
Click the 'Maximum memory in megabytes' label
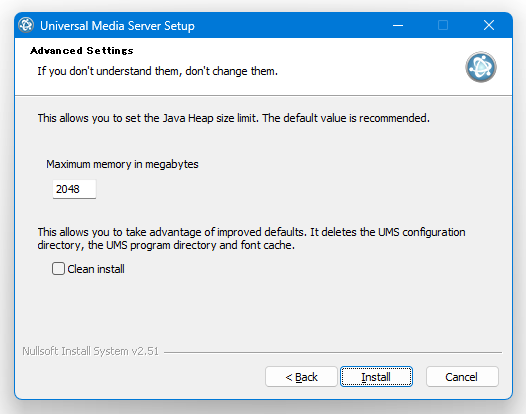tap(122, 164)
